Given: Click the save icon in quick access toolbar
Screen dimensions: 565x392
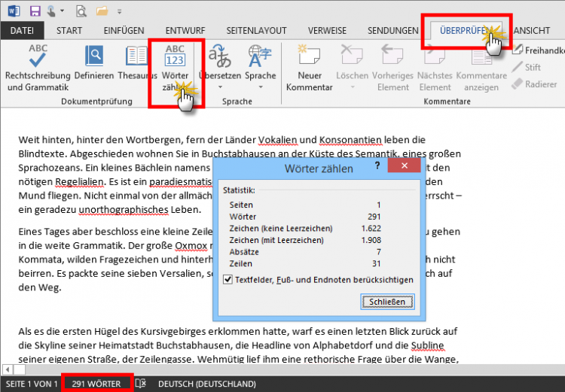Looking at the screenshot, I should pyautogui.click(x=35, y=11).
